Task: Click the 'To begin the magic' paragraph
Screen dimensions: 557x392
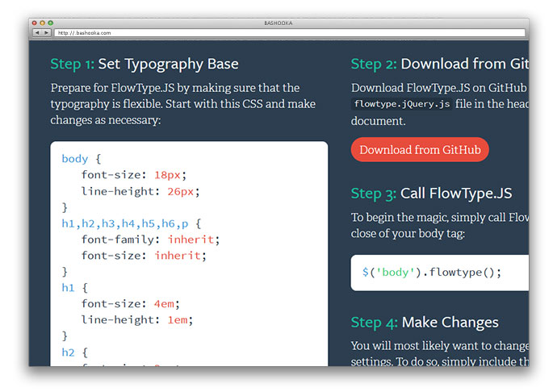Action: click(440, 226)
